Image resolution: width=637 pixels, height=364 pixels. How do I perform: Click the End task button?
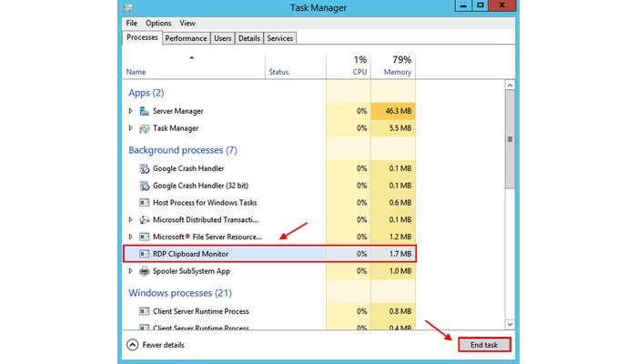pos(484,345)
